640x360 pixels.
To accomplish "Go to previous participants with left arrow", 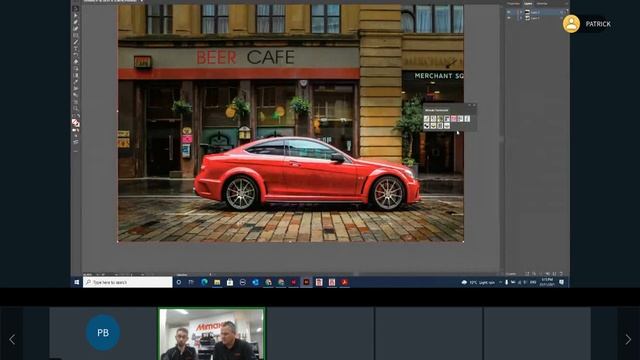I will click(12, 339).
